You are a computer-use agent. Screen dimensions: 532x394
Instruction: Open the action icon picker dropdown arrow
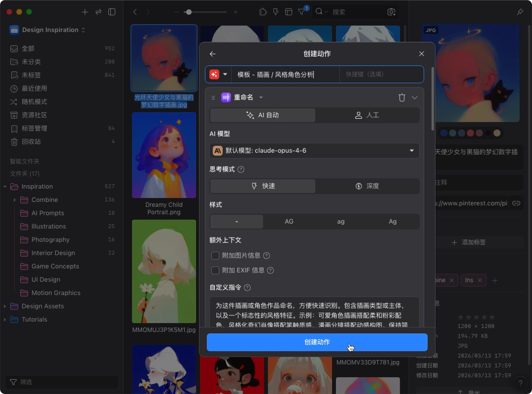[x=225, y=74]
